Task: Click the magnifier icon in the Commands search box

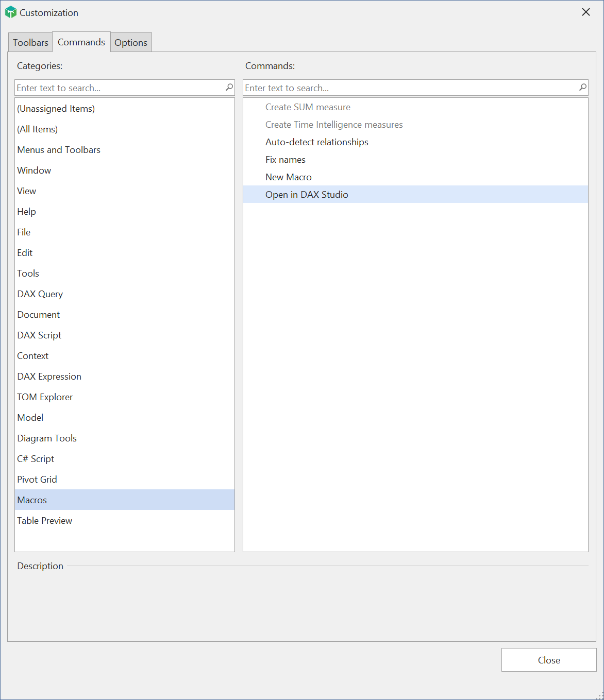Action: pyautogui.click(x=582, y=88)
